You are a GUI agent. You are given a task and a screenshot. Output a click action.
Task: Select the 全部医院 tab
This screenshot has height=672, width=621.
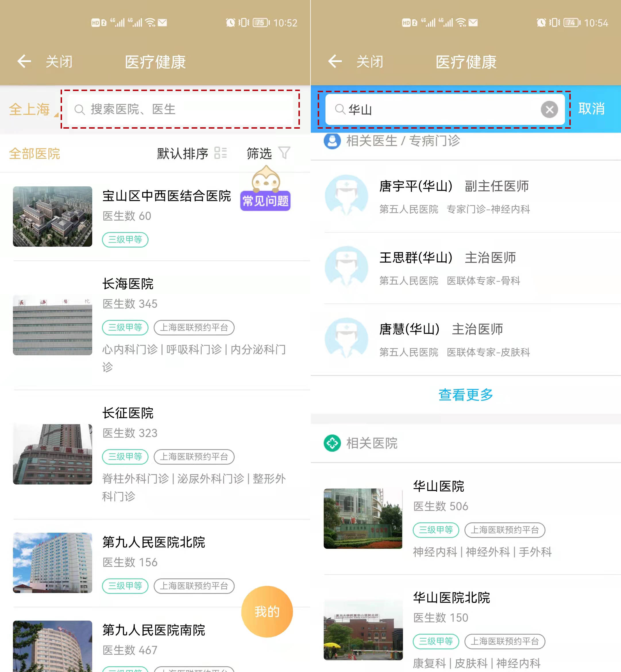click(x=35, y=154)
